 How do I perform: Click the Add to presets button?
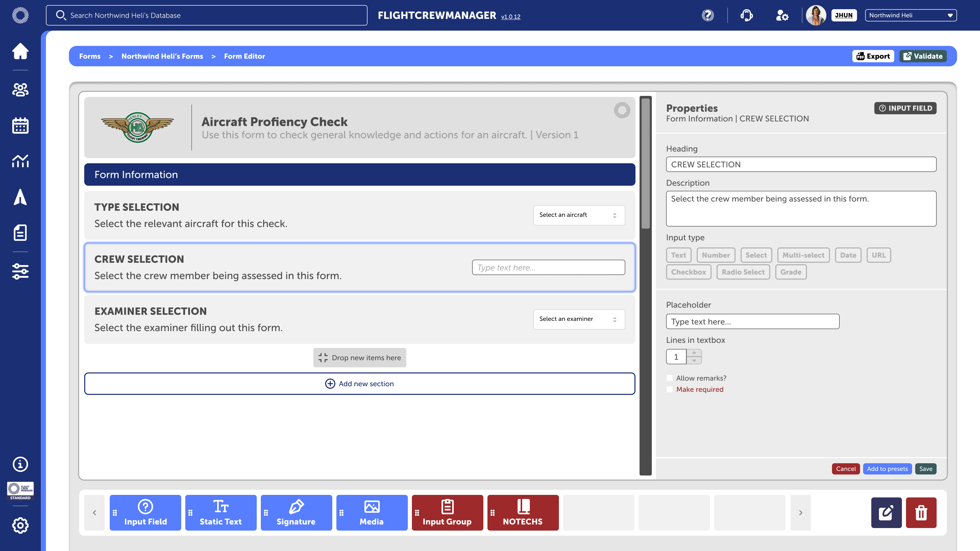(887, 469)
